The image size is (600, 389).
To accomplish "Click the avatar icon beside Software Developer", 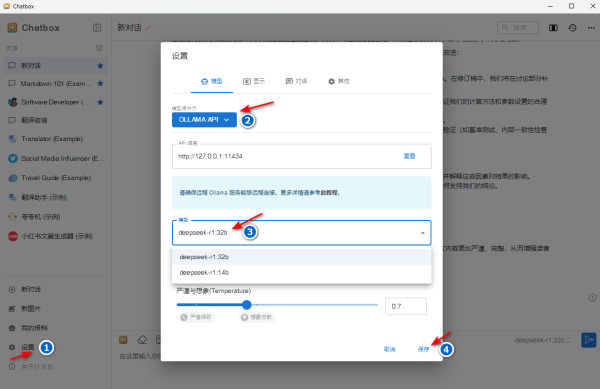I will click(13, 102).
